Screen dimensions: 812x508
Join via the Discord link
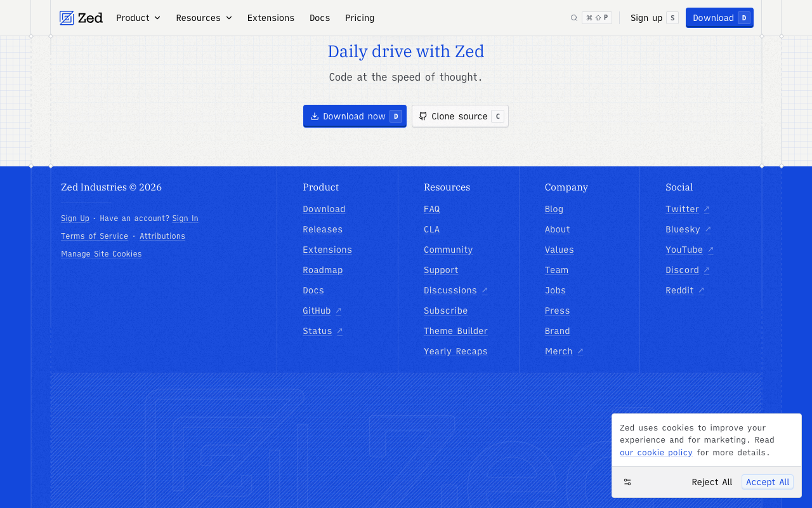(682, 270)
